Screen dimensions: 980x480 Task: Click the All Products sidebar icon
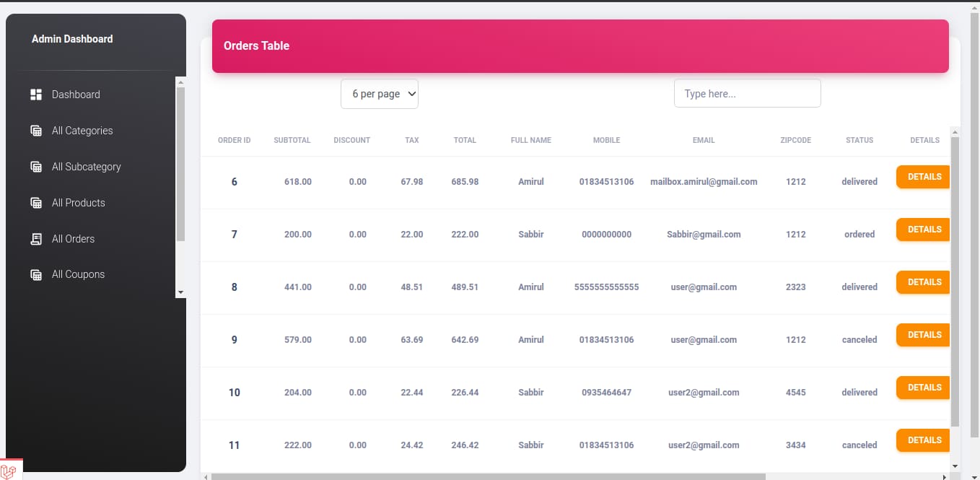35,202
